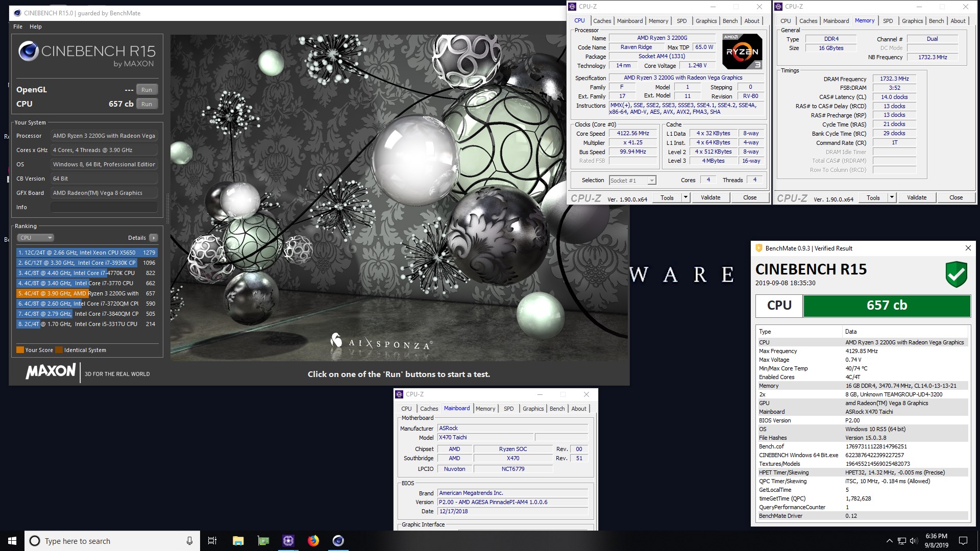The image size is (980, 551).
Task: Select ranking row Intel Core i5-3317U
Action: pyautogui.click(x=87, y=324)
